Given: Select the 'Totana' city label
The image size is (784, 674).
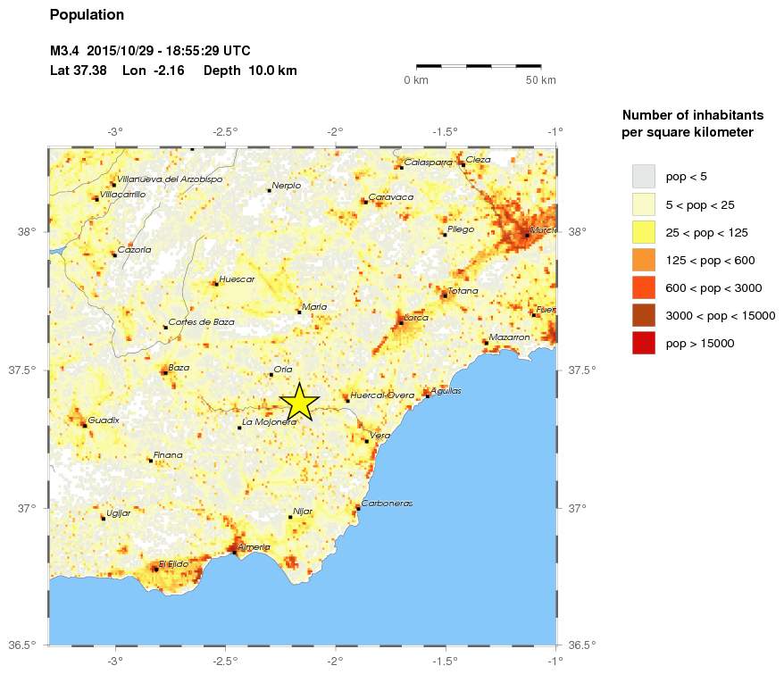Looking at the screenshot, I should coord(463,290).
